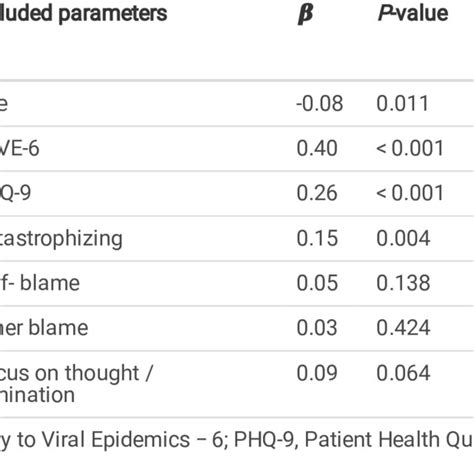The image size is (474, 474).
Task: Select the 0.15 beta value
Action: pos(317,238)
